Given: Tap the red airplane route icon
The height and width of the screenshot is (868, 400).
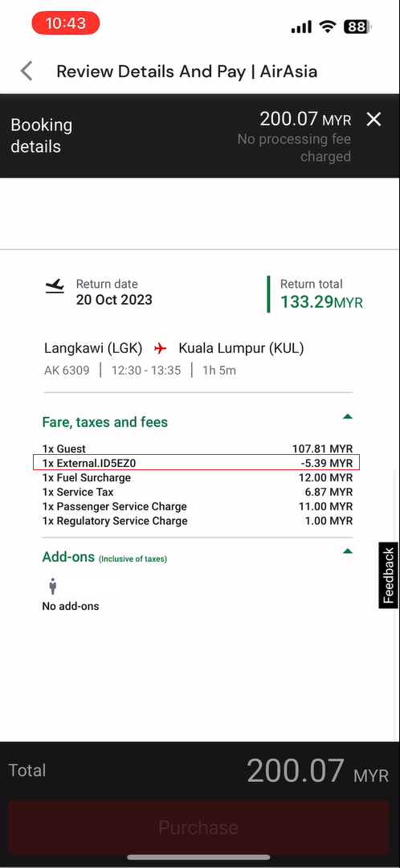Looking at the screenshot, I should pos(161,348).
